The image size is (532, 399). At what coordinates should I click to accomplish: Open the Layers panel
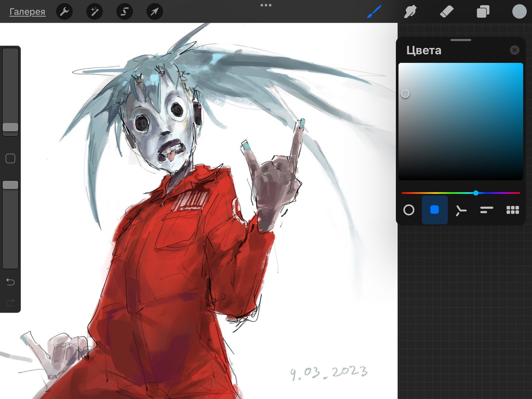[483, 12]
